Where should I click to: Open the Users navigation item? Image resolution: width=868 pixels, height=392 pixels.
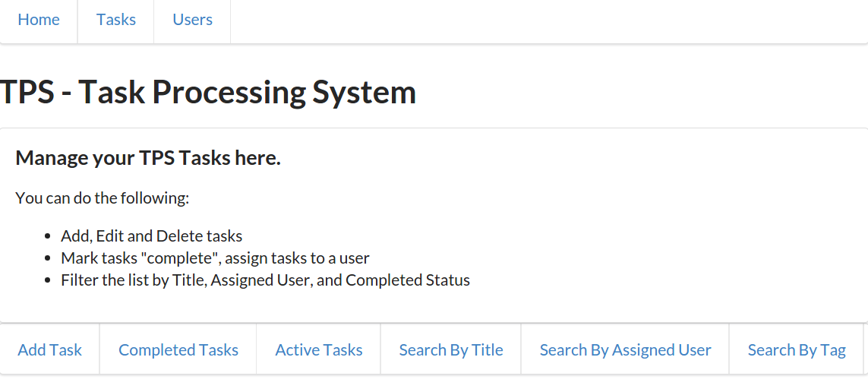point(193,21)
